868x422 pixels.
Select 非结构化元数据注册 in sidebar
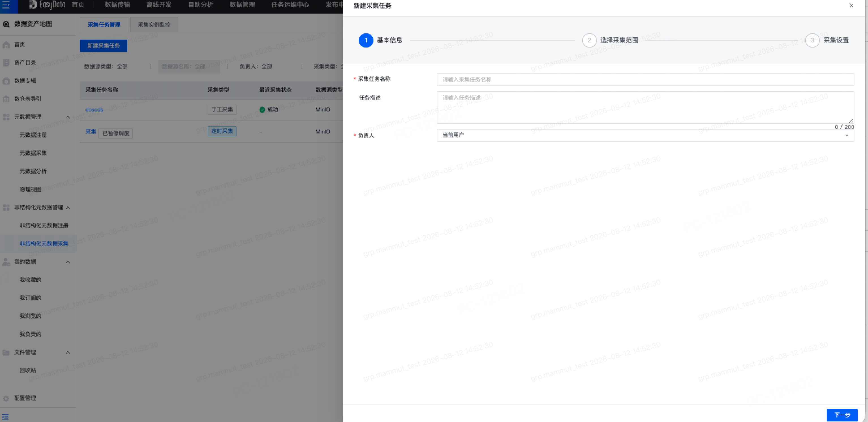[44, 226]
